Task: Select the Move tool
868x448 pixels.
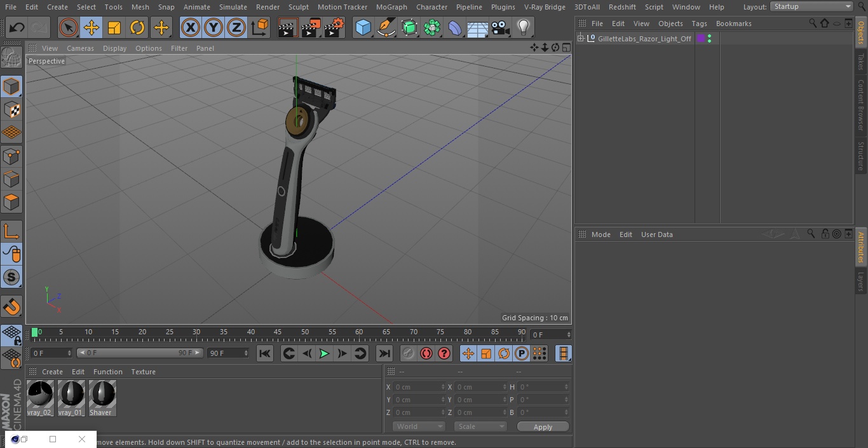Action: tap(92, 27)
